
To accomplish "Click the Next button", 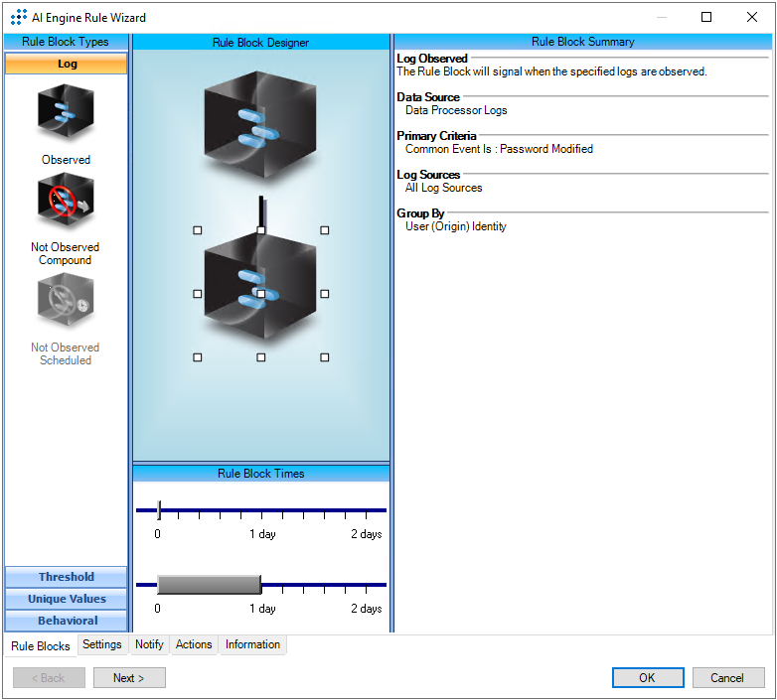I will pos(129,678).
